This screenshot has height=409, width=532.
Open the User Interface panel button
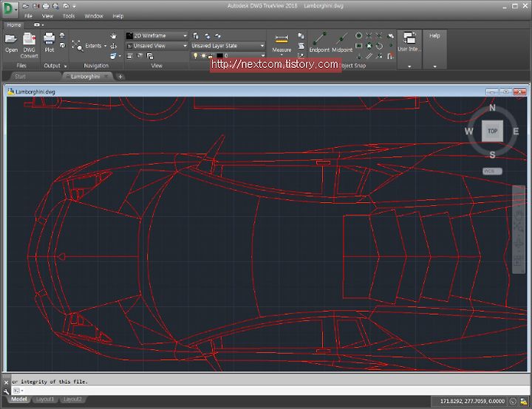pos(409,41)
